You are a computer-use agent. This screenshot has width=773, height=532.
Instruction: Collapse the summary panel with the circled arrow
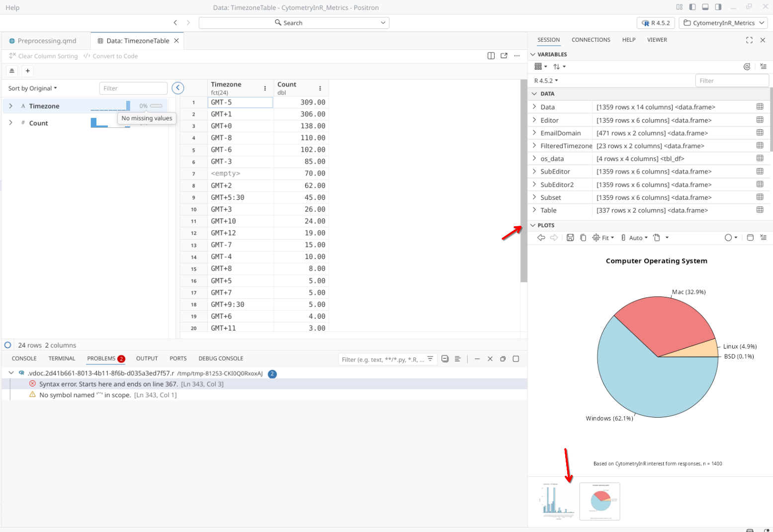click(x=178, y=88)
